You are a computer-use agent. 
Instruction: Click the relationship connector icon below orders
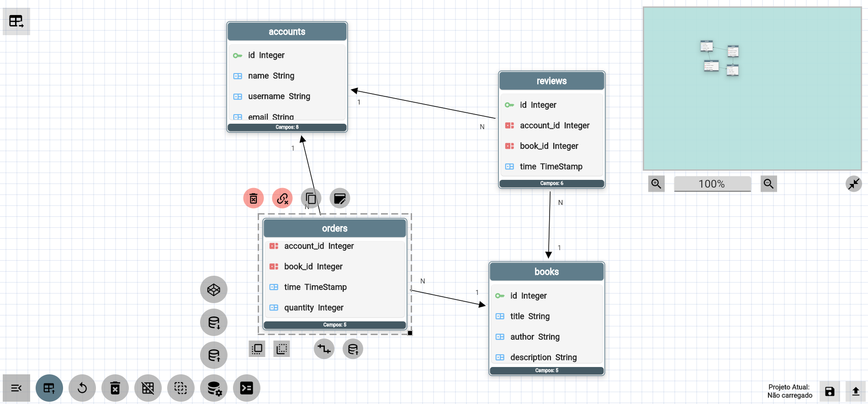(324, 349)
